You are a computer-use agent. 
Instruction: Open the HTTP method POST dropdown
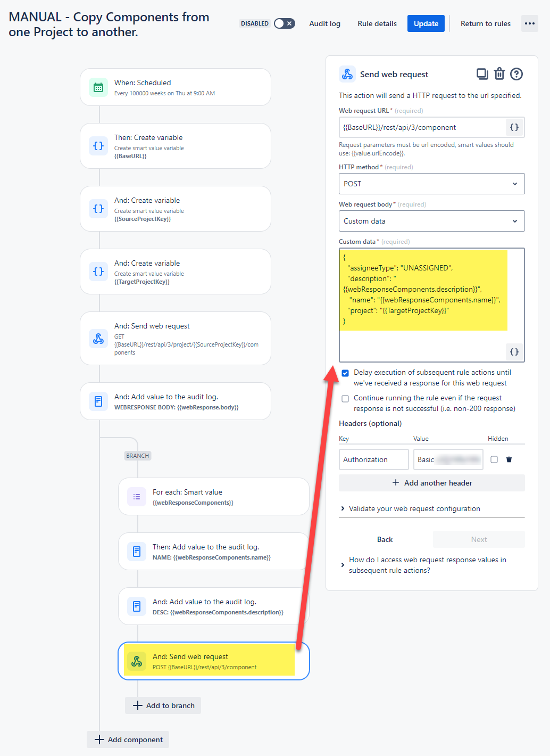click(x=431, y=184)
